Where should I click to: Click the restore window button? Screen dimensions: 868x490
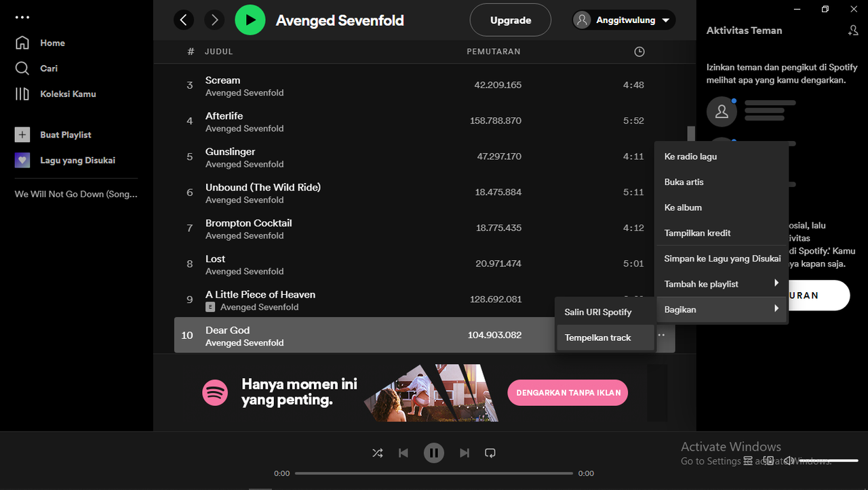[x=825, y=9]
